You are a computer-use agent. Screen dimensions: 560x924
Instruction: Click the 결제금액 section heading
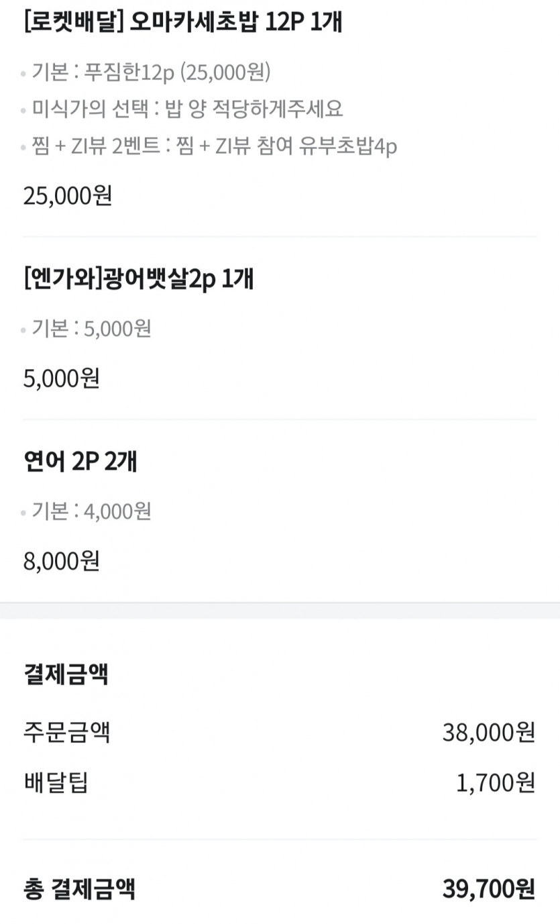pyautogui.click(x=66, y=675)
